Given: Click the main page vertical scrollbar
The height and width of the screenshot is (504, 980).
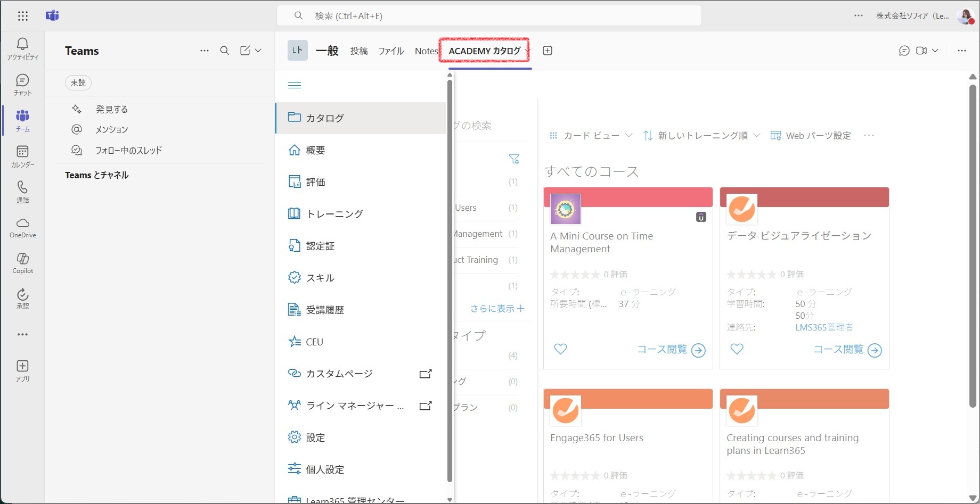Looking at the screenshot, I should click(x=973, y=245).
